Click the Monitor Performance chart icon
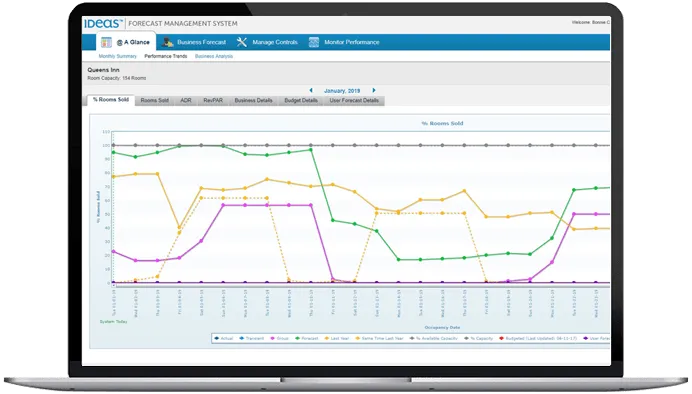This screenshot has width=692, height=394. 314,42
